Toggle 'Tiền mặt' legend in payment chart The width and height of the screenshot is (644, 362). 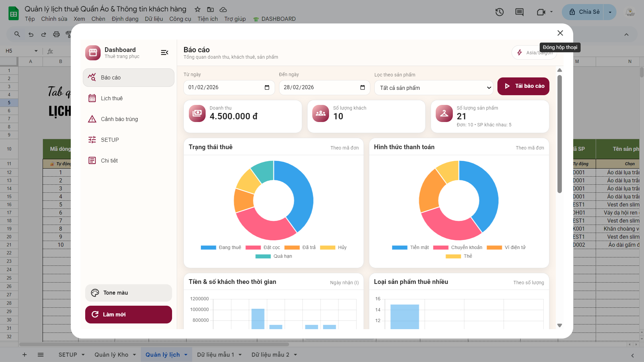[411, 247]
